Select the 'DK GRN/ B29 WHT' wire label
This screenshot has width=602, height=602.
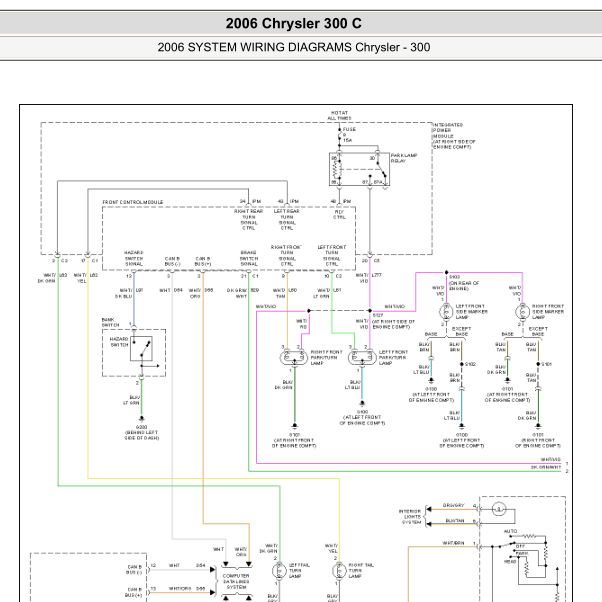click(x=243, y=293)
